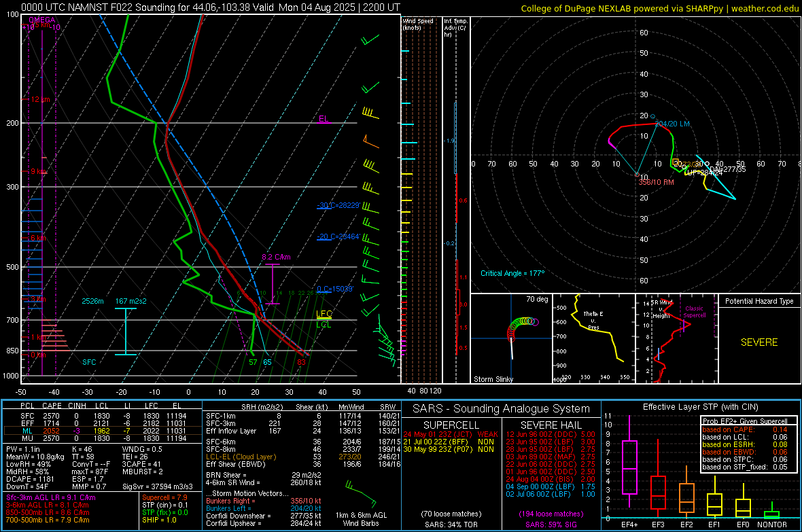802x532 pixels.
Task: Click the green surface dewpoint value 57
Action: (254, 362)
